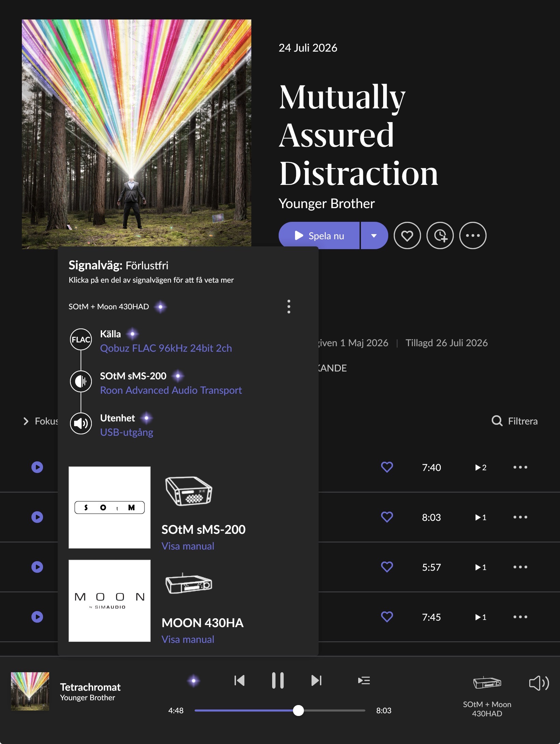
Task: Toggle favorite heart on the 7:40 track
Action: click(x=387, y=467)
